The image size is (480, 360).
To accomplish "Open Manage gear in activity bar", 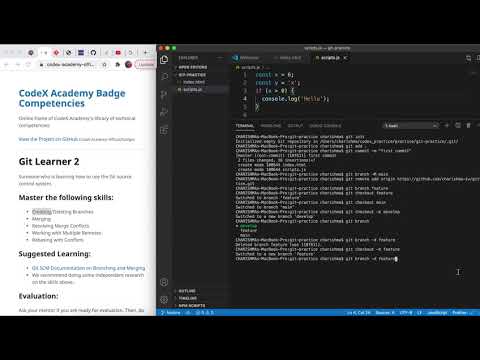I will click(x=164, y=299).
